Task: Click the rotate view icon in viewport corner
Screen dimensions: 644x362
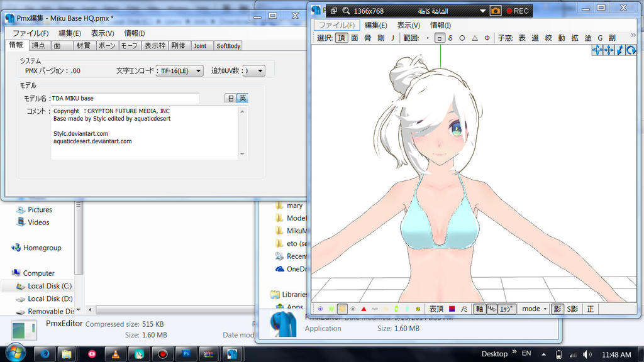Action: pos(631,50)
